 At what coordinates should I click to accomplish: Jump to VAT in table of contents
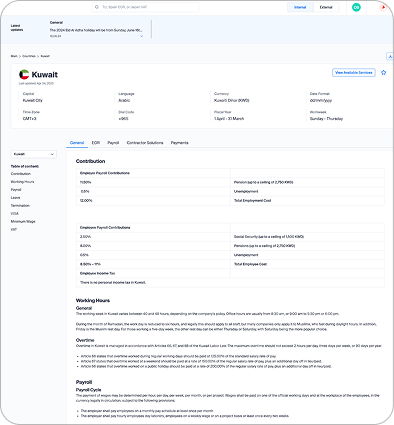tap(14, 230)
